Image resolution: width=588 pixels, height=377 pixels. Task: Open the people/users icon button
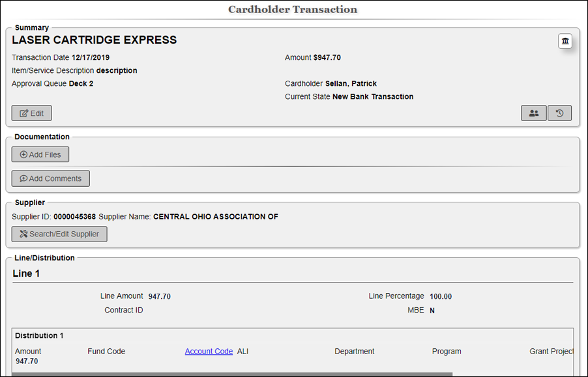pos(534,113)
